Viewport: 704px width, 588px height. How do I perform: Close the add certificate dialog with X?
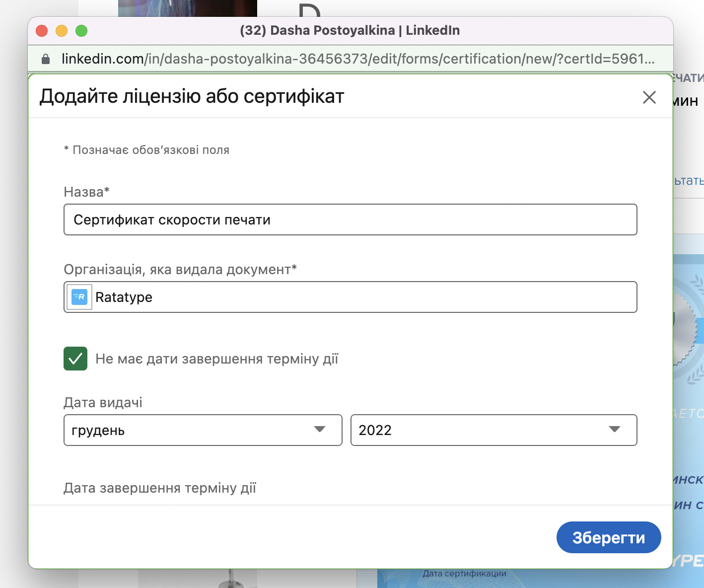pos(649,97)
